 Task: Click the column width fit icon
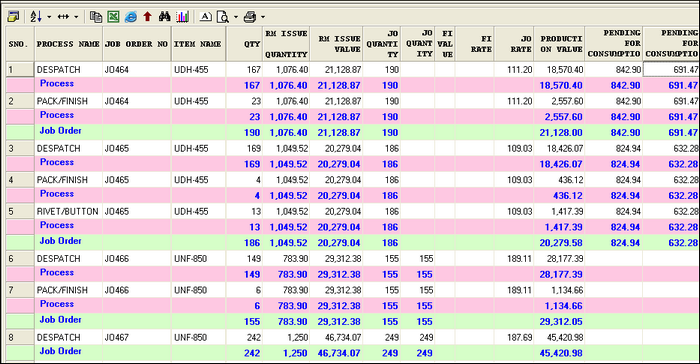63,17
